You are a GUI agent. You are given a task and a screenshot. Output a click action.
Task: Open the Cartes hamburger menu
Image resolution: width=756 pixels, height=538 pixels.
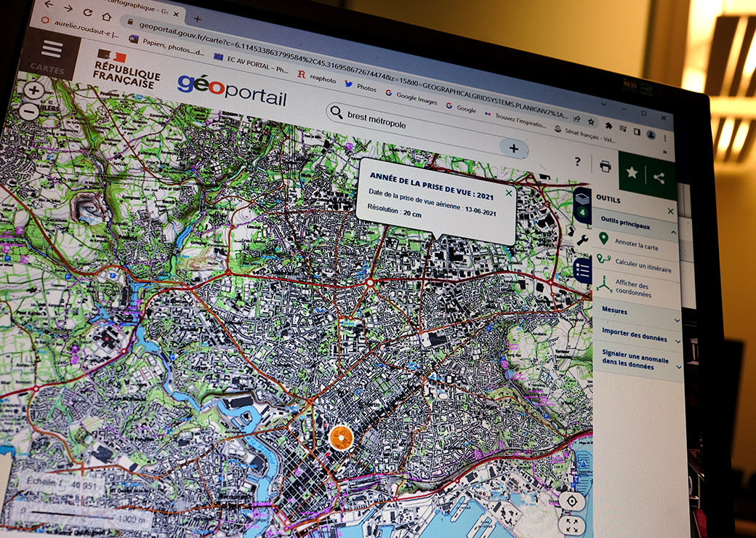52,54
